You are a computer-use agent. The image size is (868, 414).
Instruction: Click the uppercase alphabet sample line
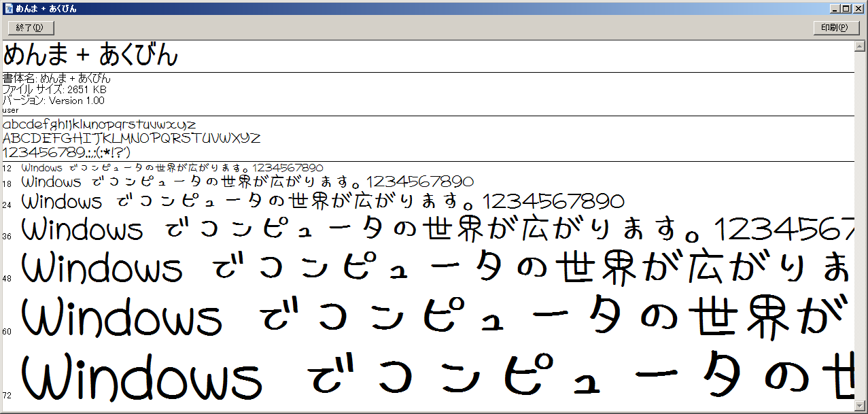pos(132,139)
